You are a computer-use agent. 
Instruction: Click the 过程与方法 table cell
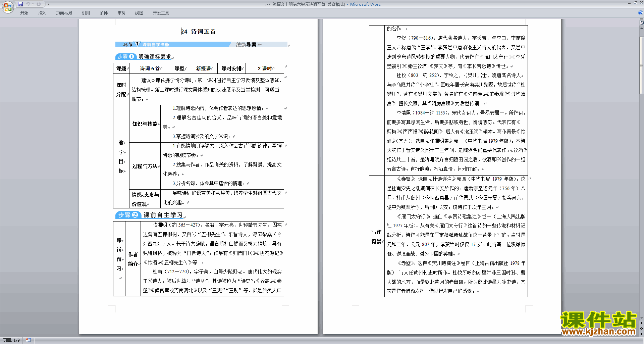(x=145, y=166)
